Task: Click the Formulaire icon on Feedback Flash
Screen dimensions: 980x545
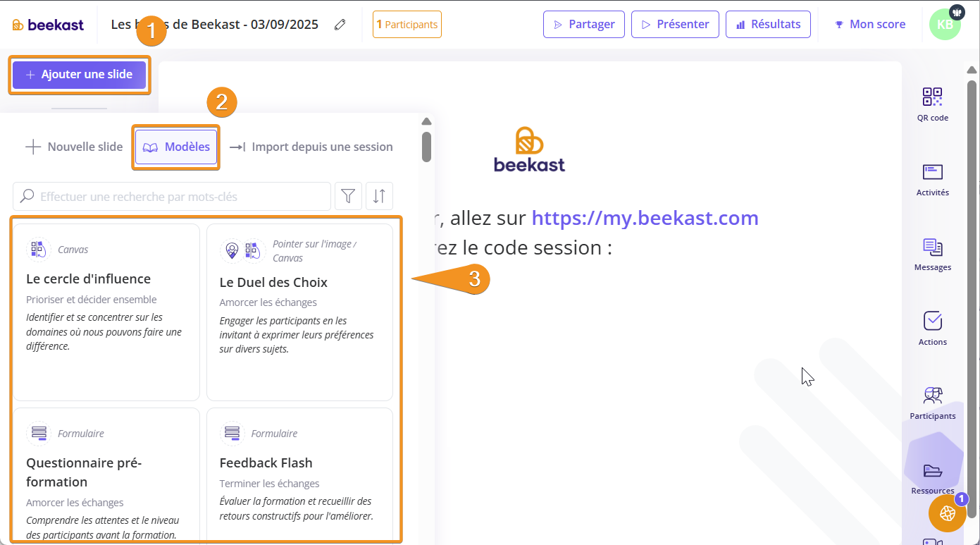Action: coord(232,433)
